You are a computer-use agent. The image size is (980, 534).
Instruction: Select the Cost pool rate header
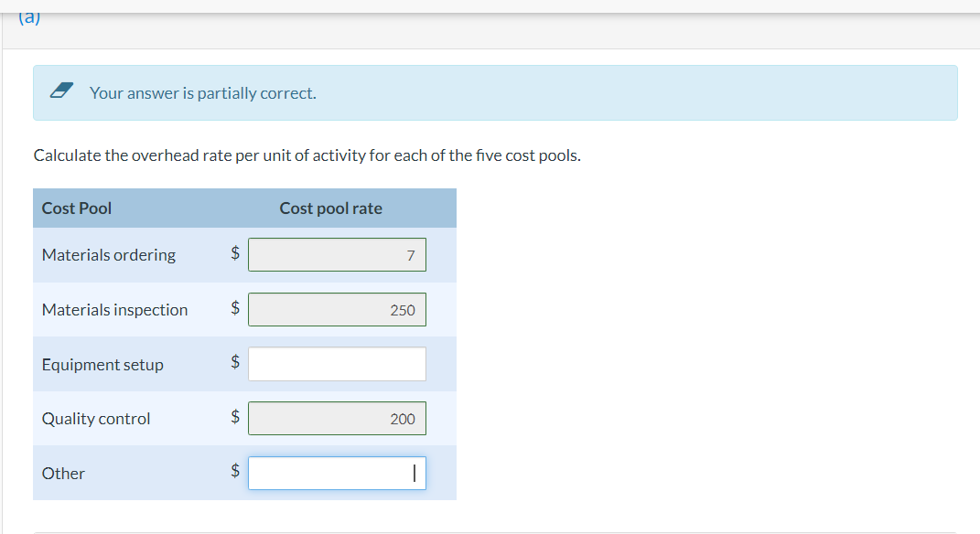click(x=330, y=208)
